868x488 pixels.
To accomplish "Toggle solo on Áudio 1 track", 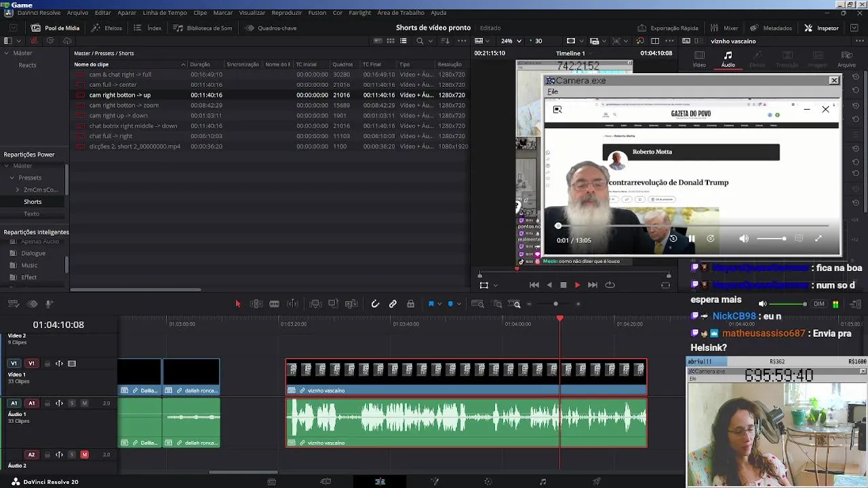I will (x=72, y=403).
